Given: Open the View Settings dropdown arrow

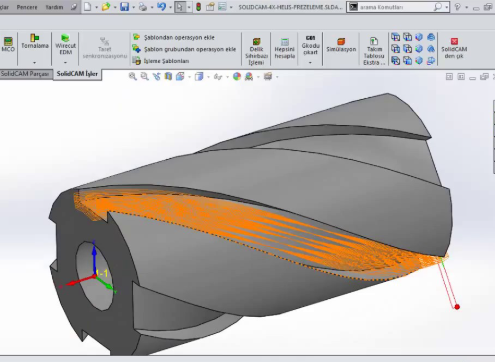Looking at the screenshot, I should (x=277, y=77).
